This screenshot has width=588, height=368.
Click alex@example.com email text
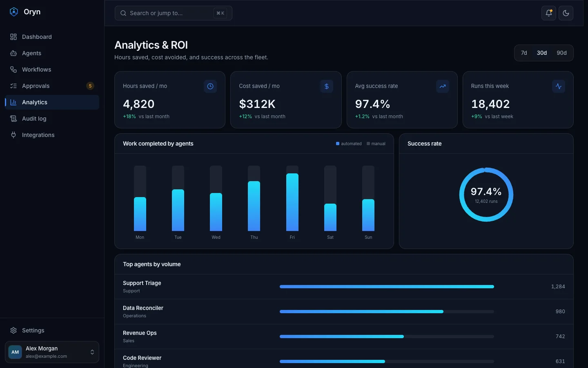point(46,356)
